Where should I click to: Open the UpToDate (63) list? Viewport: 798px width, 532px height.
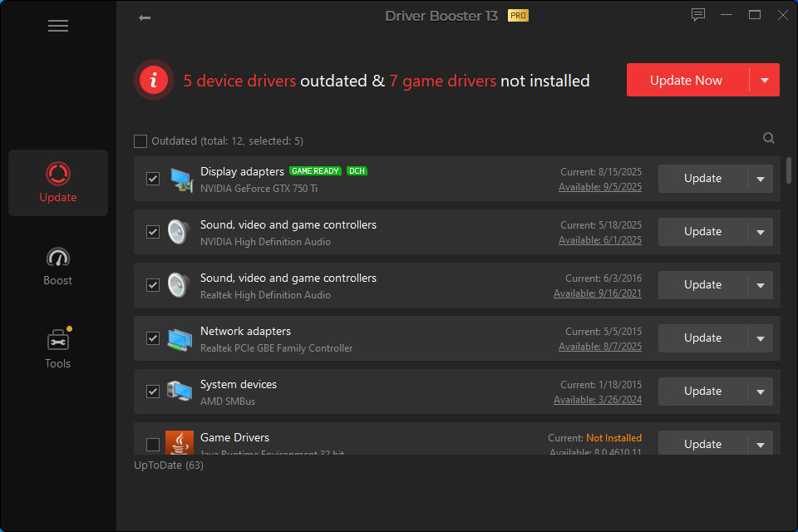(168, 465)
